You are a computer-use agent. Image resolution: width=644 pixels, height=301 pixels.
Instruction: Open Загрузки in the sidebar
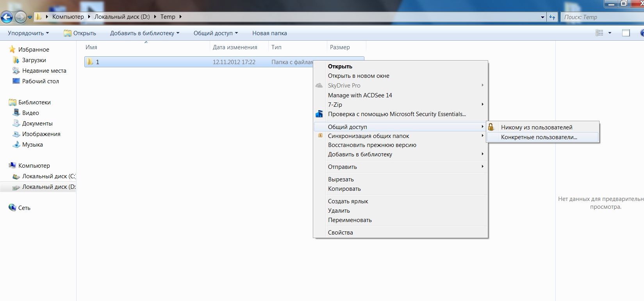pyautogui.click(x=34, y=60)
